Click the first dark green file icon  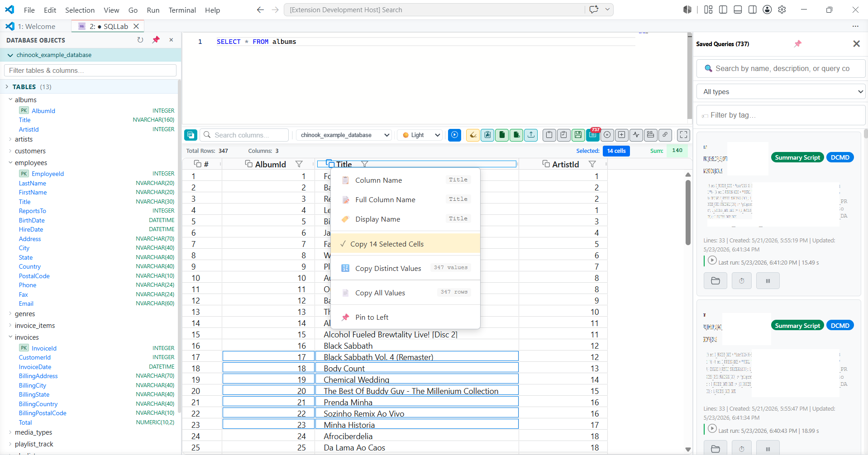click(502, 135)
